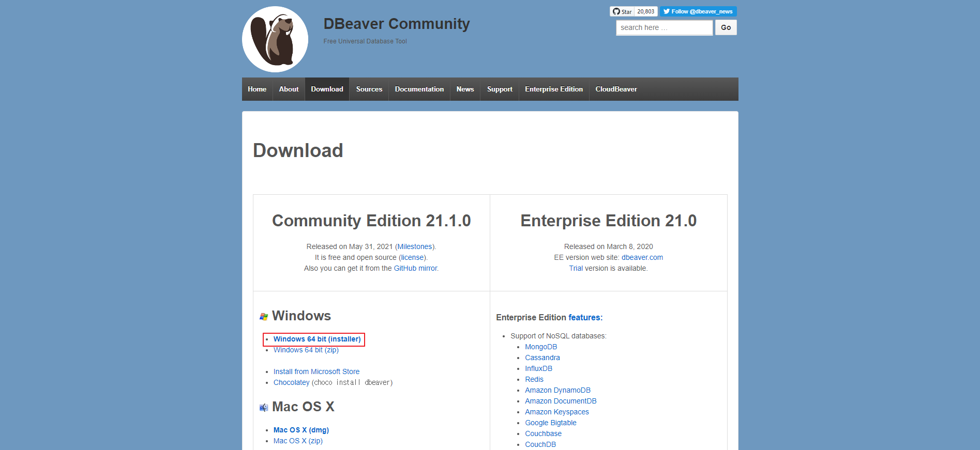Open the Chocolatey link
Screen dimensions: 980x450
[292, 382]
